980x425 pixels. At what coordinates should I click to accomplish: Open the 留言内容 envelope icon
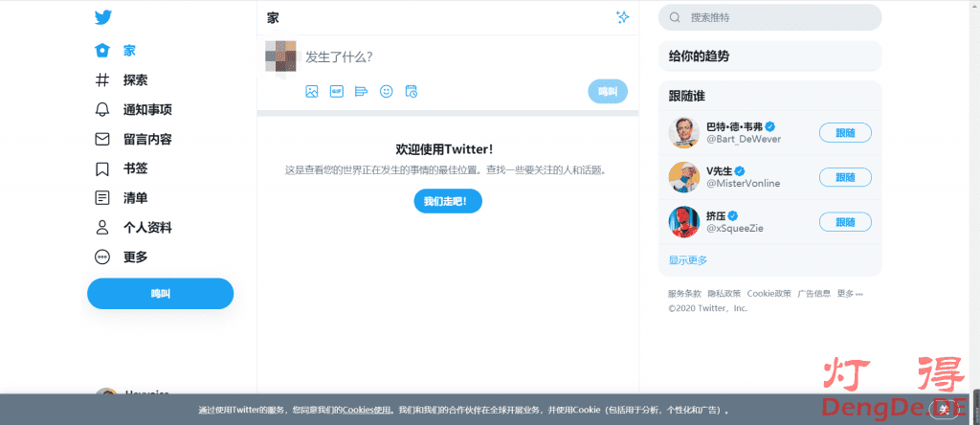pyautogui.click(x=101, y=139)
